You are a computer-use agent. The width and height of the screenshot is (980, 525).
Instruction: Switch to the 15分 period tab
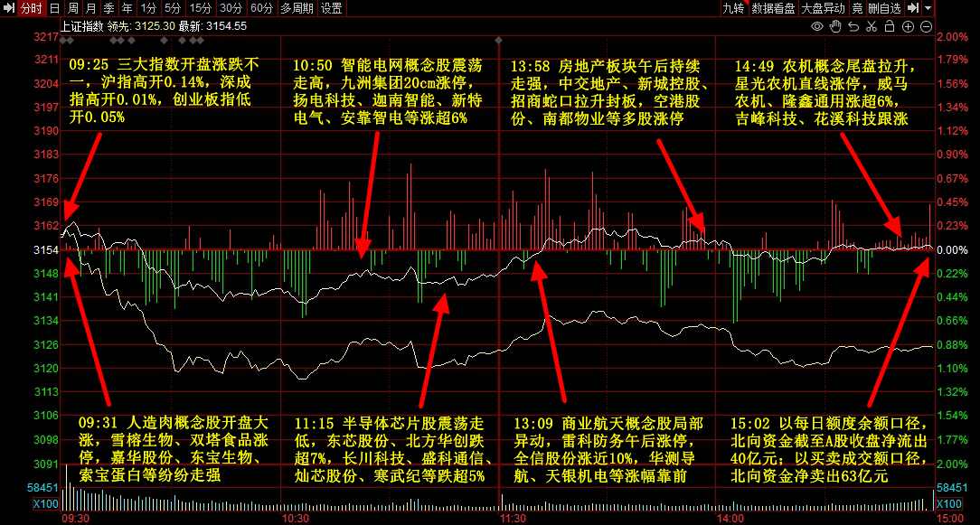200,8
